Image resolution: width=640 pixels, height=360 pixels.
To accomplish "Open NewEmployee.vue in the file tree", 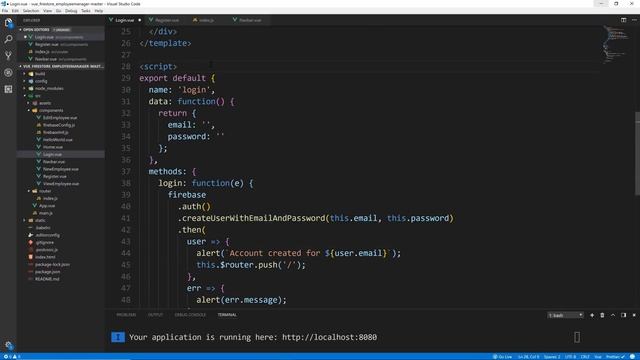I will [60, 169].
